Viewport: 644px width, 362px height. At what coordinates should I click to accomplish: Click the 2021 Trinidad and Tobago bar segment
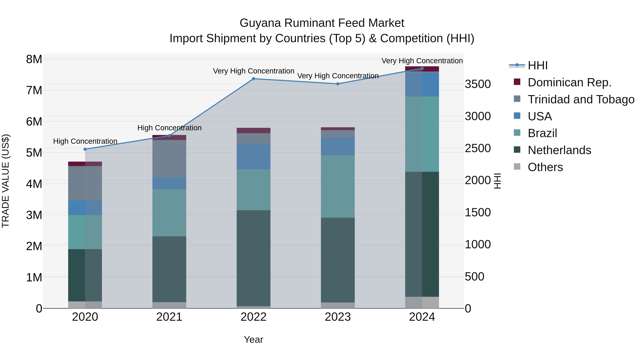pyautogui.click(x=169, y=158)
